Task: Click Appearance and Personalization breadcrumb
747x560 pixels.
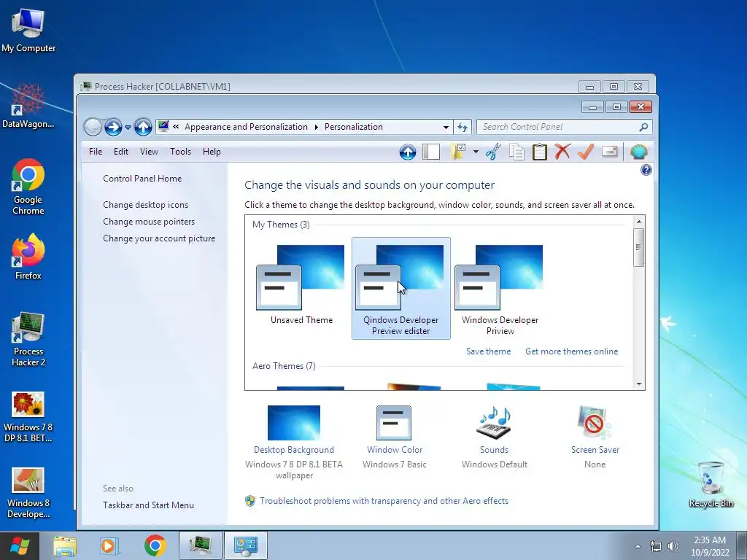Action: (247, 127)
